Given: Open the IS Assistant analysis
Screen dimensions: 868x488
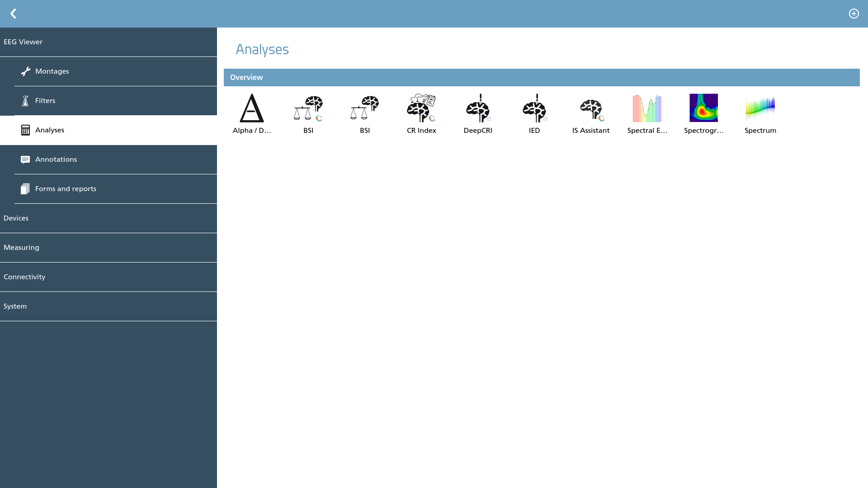Looking at the screenshot, I should 591,110.
